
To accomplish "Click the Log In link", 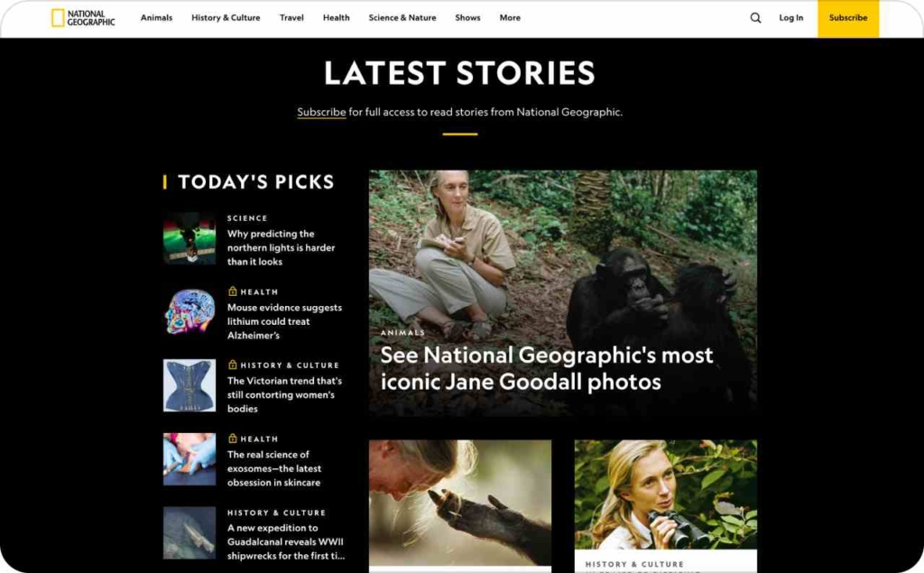I will pos(790,18).
